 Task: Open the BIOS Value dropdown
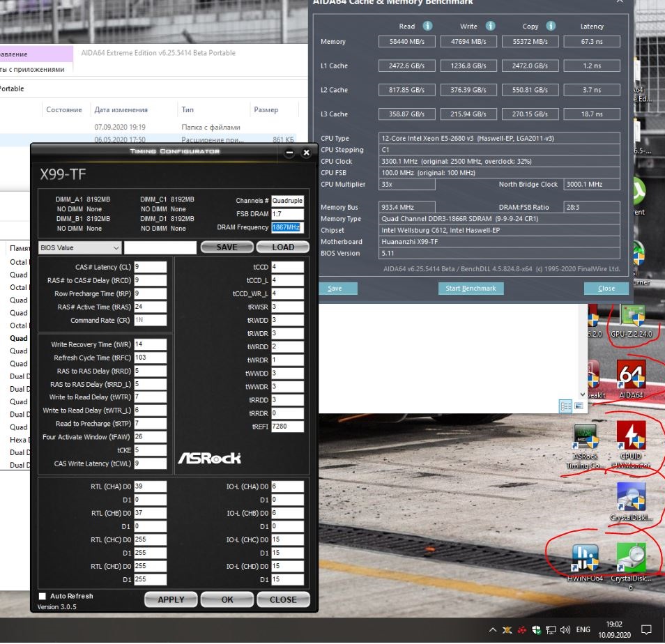[x=79, y=248]
